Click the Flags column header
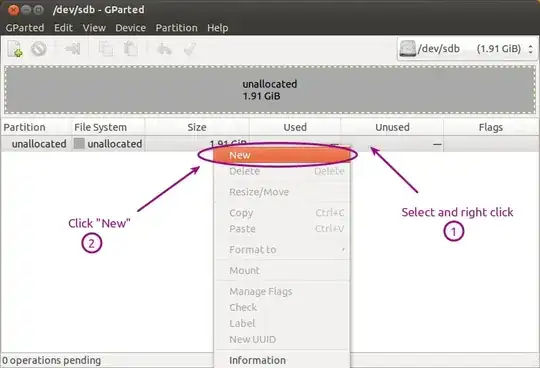The image size is (540, 368). (x=491, y=127)
